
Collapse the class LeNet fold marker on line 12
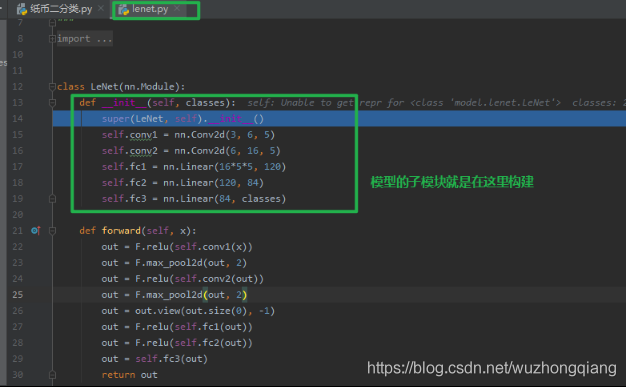pos(52,87)
